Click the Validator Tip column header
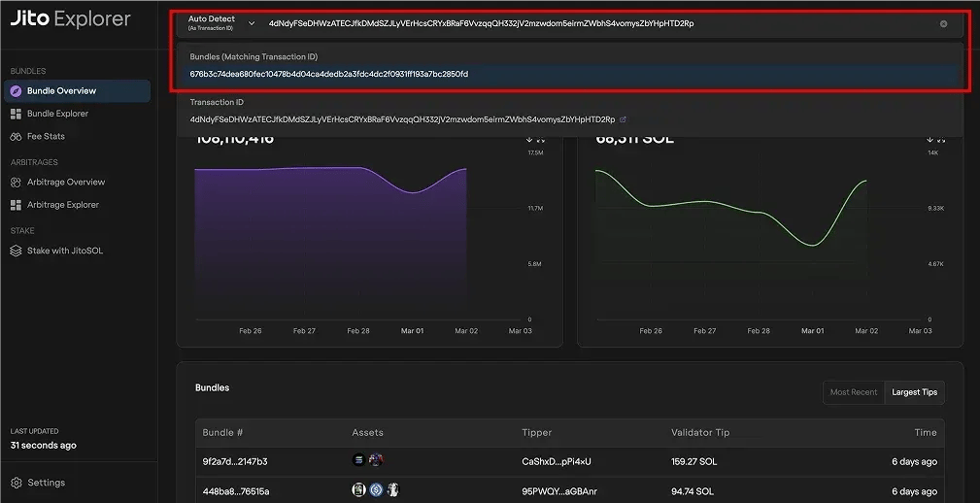The width and height of the screenshot is (980, 503). [700, 432]
